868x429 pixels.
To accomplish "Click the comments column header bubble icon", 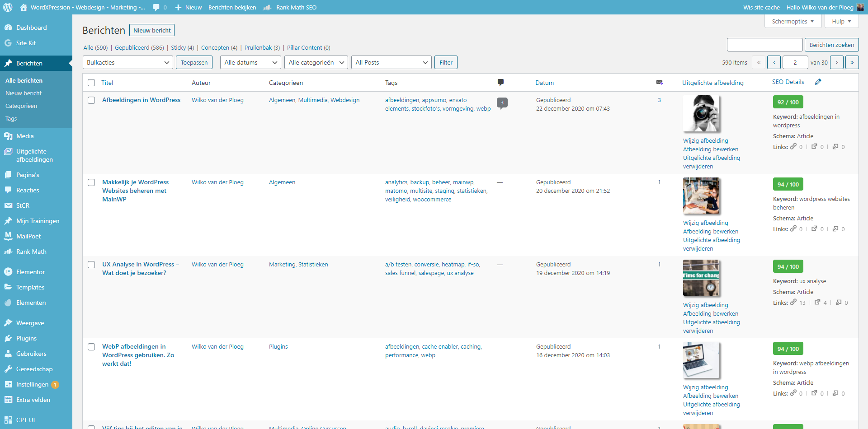I will [500, 82].
